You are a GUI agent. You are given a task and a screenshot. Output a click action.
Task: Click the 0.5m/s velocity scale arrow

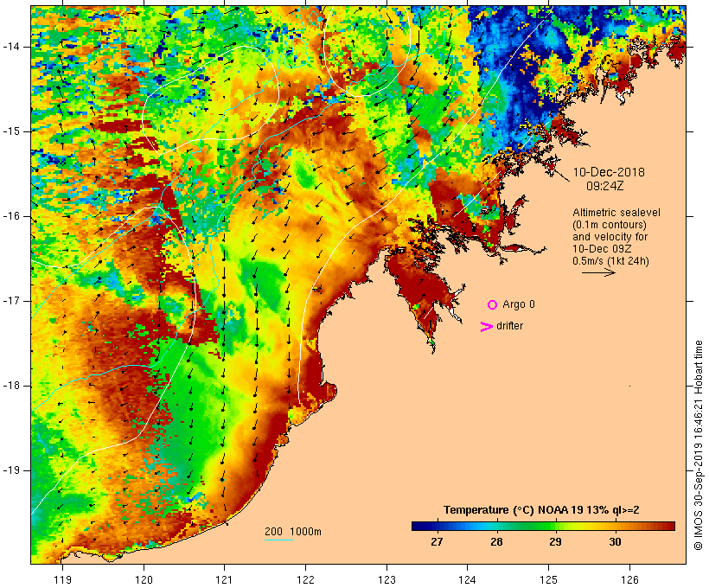[x=598, y=272]
